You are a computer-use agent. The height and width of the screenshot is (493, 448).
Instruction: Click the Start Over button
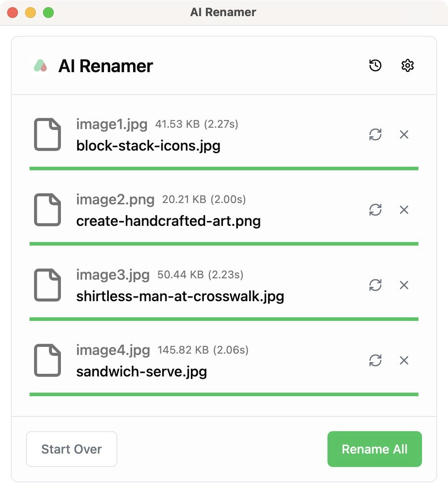point(71,449)
